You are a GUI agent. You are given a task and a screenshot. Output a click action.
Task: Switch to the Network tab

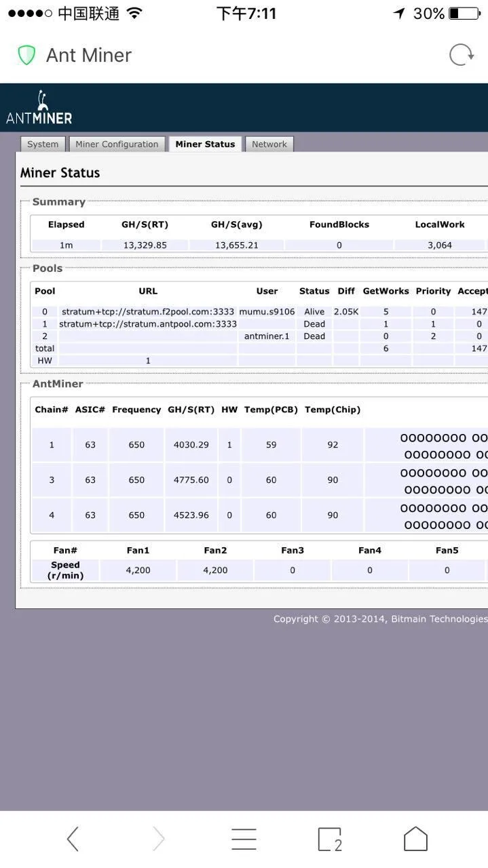269,144
